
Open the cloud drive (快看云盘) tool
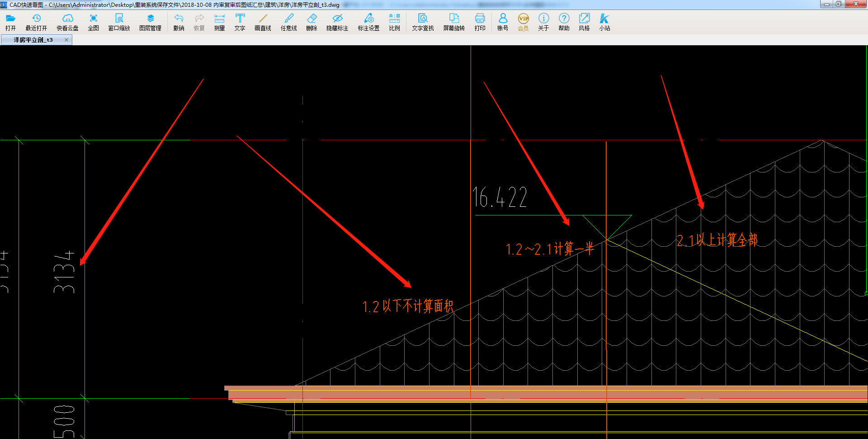(x=67, y=22)
